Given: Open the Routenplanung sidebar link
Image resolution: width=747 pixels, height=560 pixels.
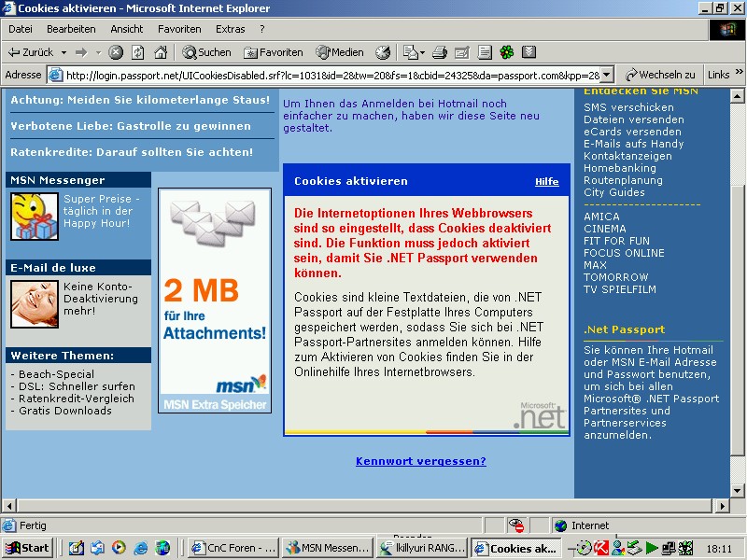Looking at the screenshot, I should (623, 180).
